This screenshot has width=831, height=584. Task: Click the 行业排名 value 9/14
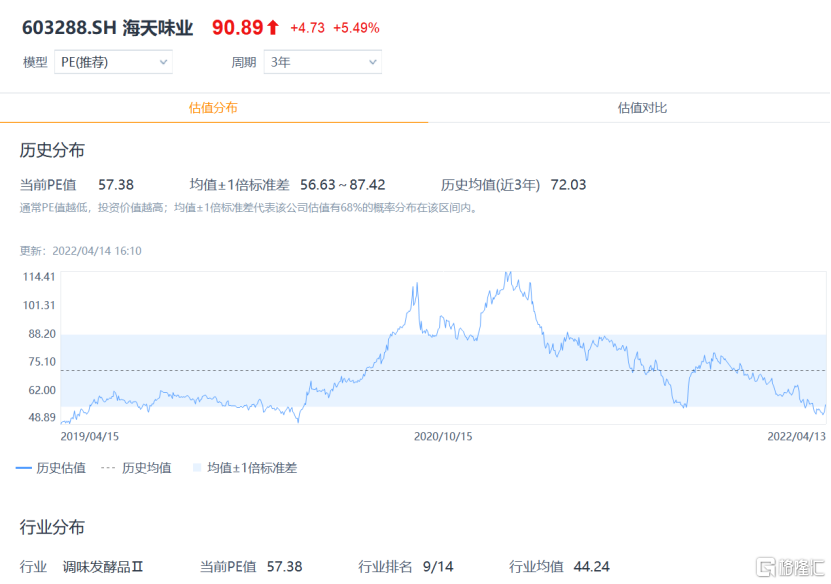coord(438,567)
